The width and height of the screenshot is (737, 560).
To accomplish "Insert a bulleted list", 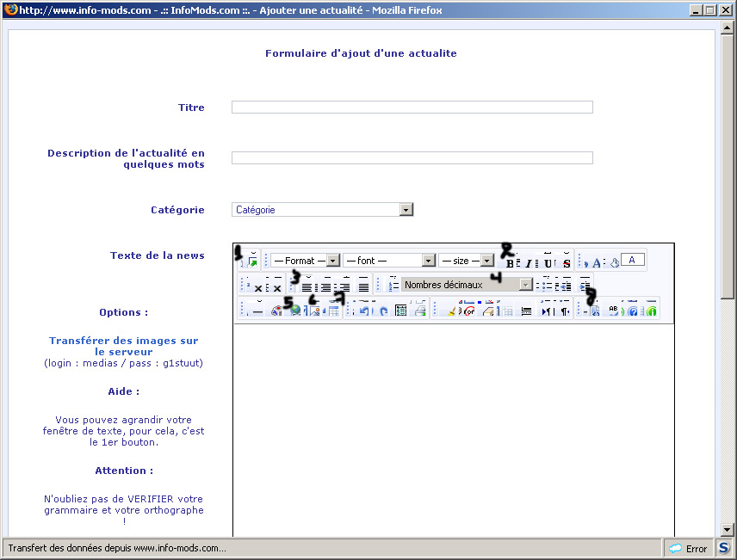I will (547, 286).
